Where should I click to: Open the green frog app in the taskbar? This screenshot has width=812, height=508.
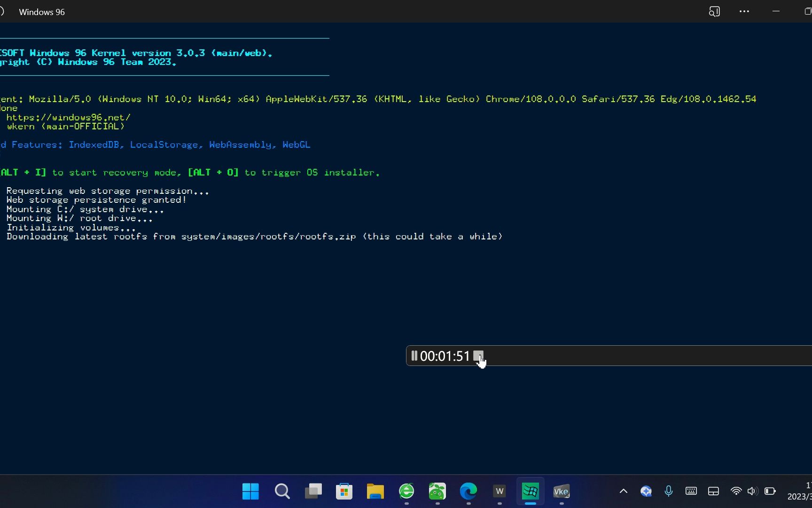437,492
